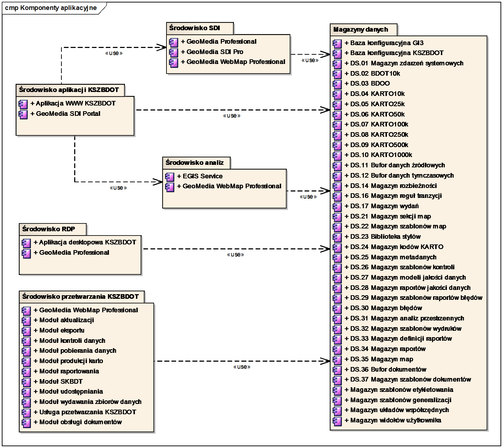The width and height of the screenshot is (503, 448).
Task: Select DS.27 Magazyn modeli jakości danych
Action: (405, 277)
